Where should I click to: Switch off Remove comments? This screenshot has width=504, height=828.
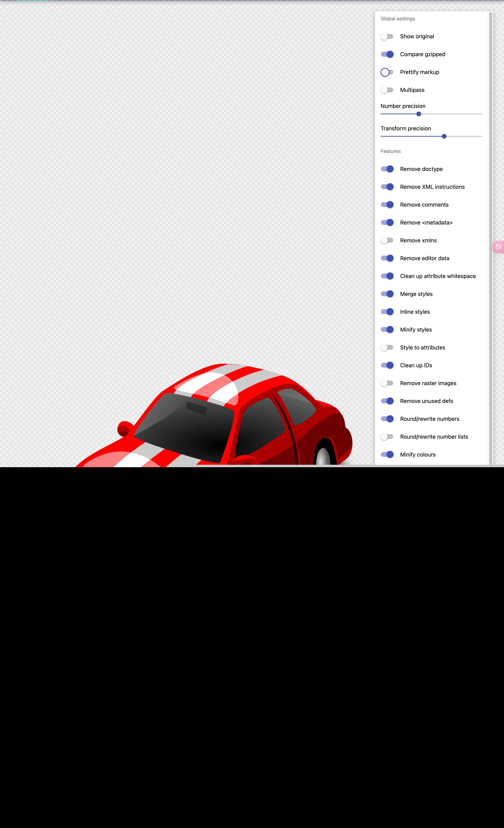click(x=387, y=205)
